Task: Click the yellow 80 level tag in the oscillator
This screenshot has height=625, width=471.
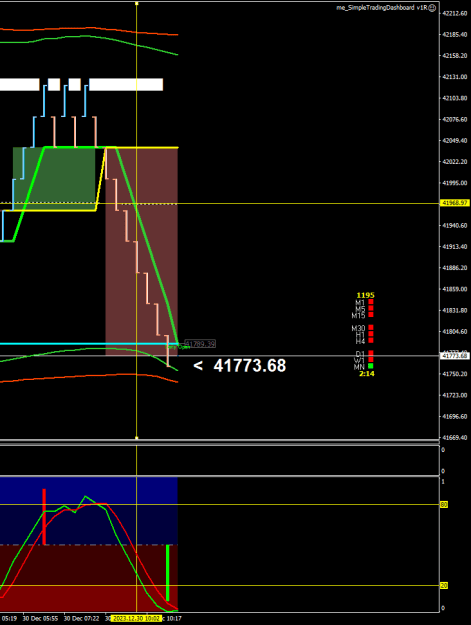Action: [444, 505]
